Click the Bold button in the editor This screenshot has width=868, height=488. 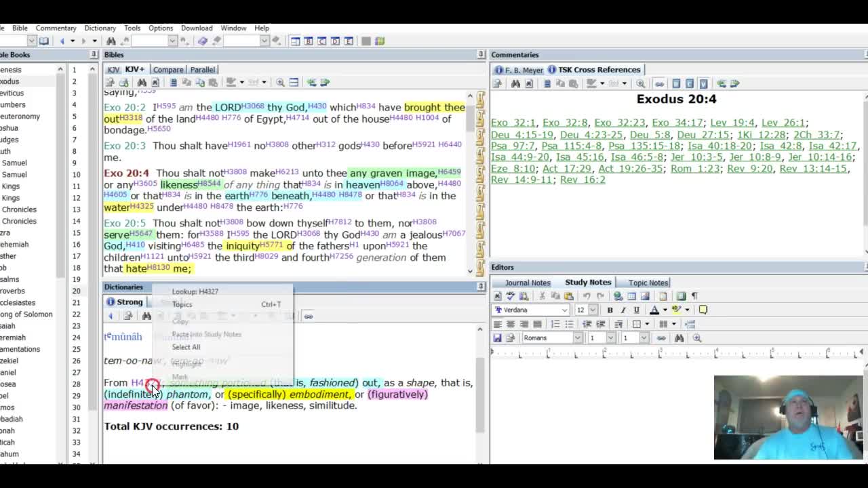(610, 310)
